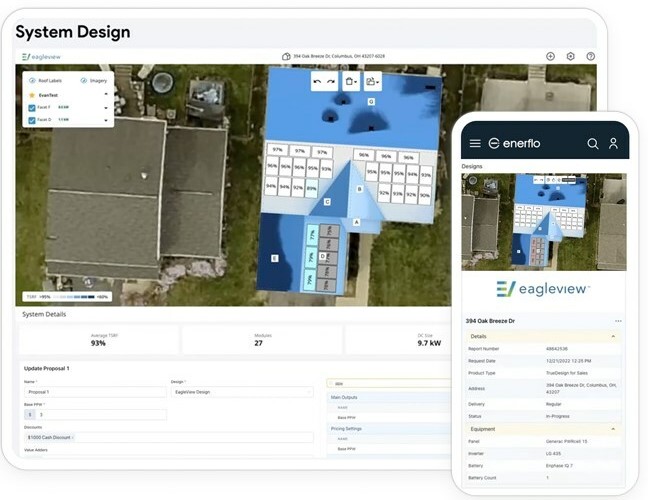Click the star next to EvanTest
Image resolution: width=648 pixels, height=500 pixels.
tap(32, 95)
